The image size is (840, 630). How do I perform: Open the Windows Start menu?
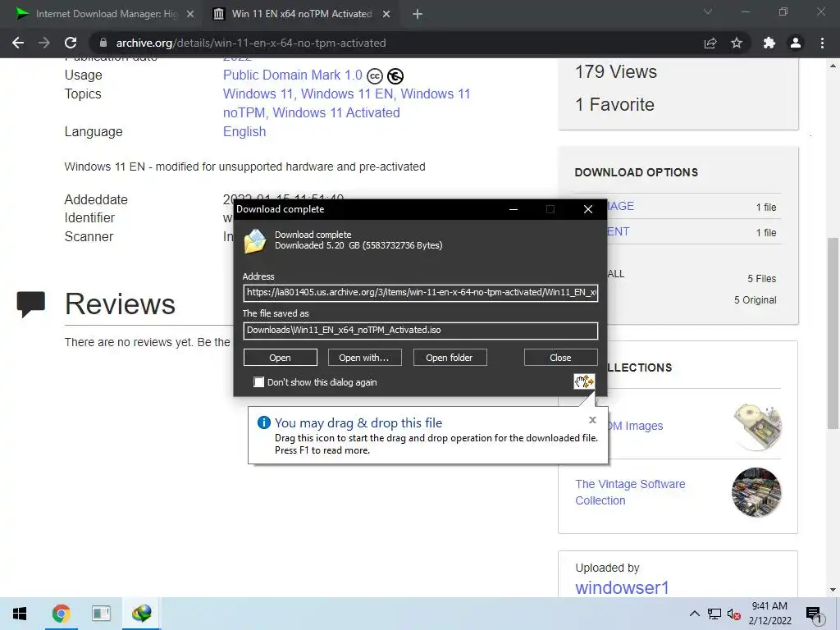(20, 614)
